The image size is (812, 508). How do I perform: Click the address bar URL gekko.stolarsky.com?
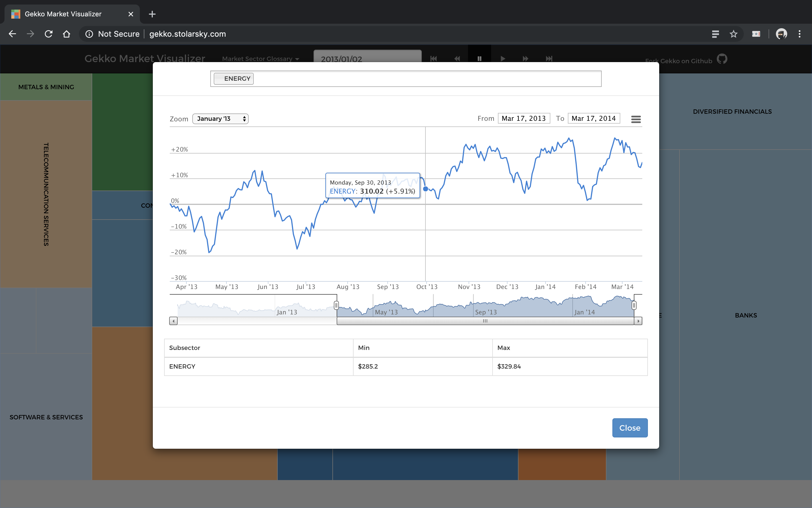pyautogui.click(x=187, y=34)
